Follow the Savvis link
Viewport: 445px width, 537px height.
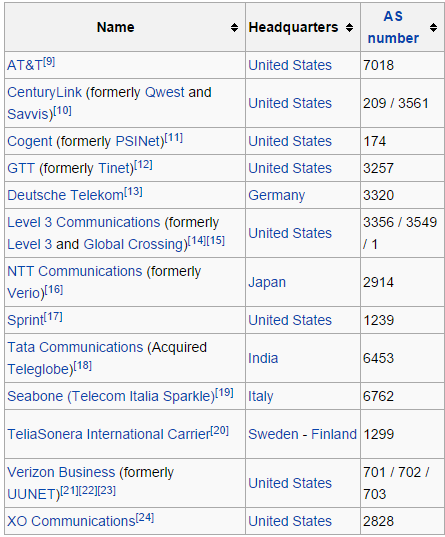click(28, 114)
